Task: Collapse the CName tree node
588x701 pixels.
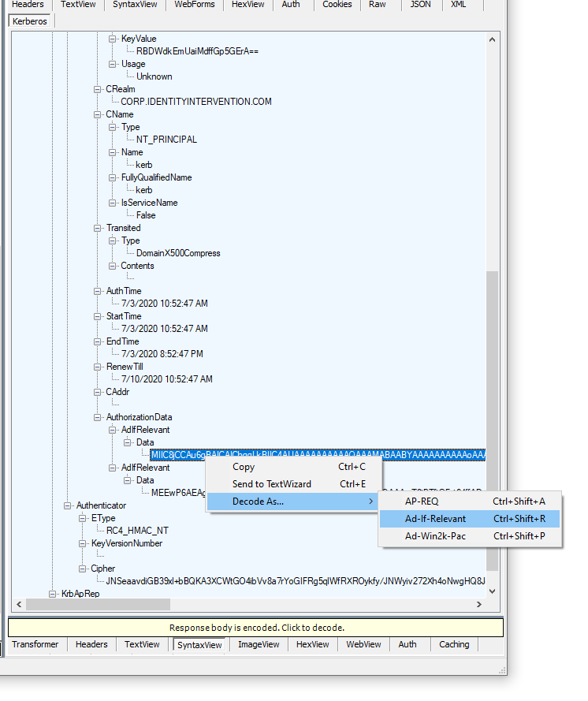Action: (98, 114)
